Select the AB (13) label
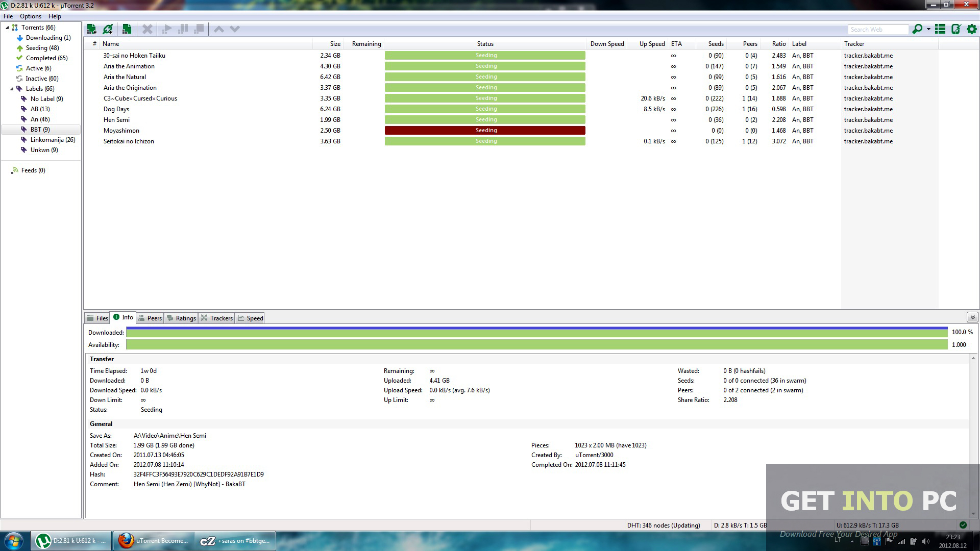This screenshot has width=980, height=551. (x=40, y=109)
